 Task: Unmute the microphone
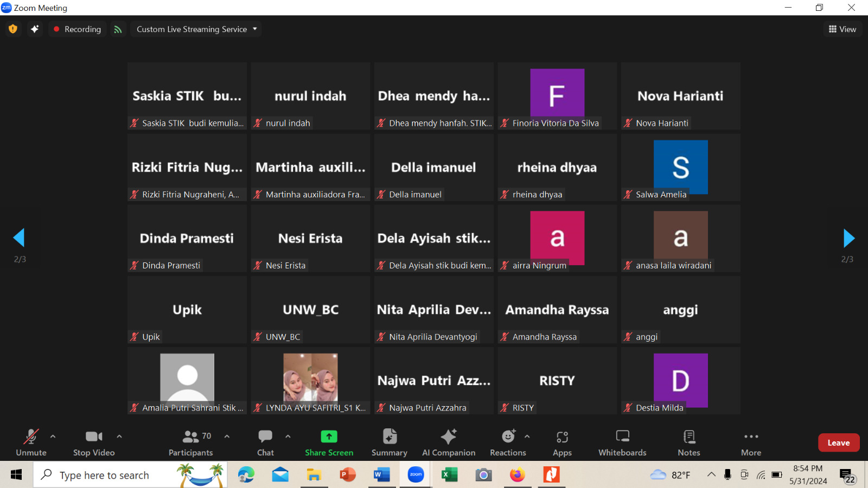[31, 442]
